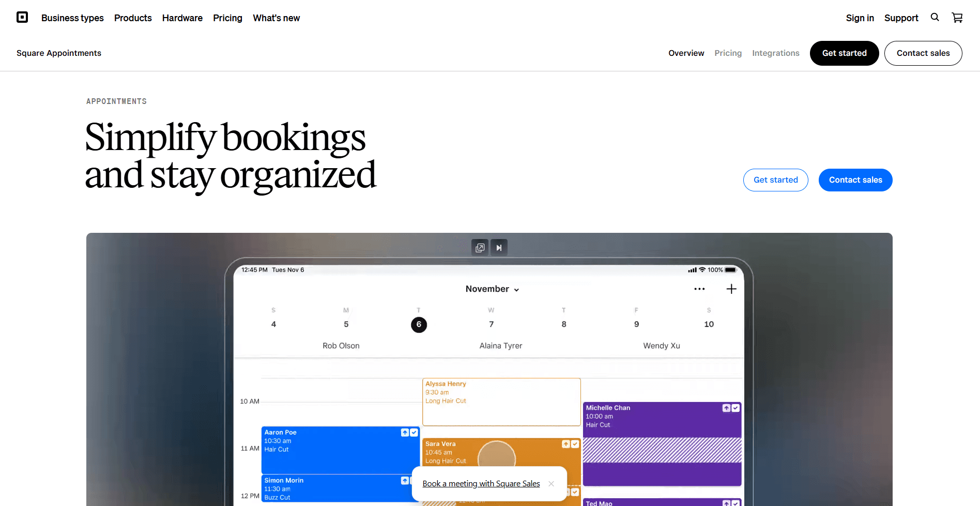Image resolution: width=980 pixels, height=506 pixels.
Task: Toggle the checkmark on Aaron Poe appointment
Action: (x=414, y=433)
